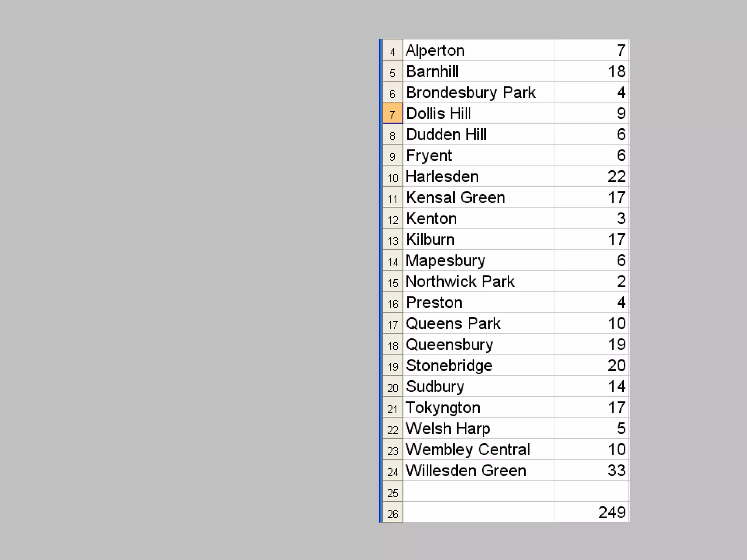Click the Queens Park value 10 cell
Screen dimensions: 747x560
point(591,323)
